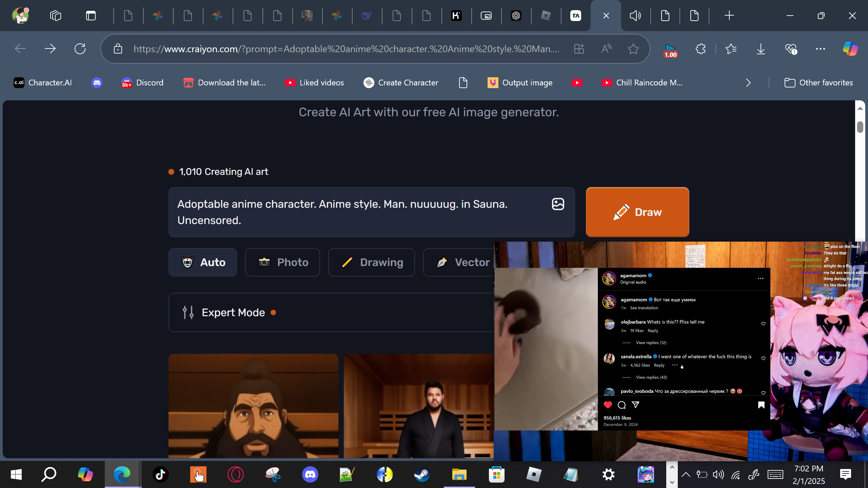Launch Steam from the taskbar
Screen dimensions: 868x488
[422, 474]
